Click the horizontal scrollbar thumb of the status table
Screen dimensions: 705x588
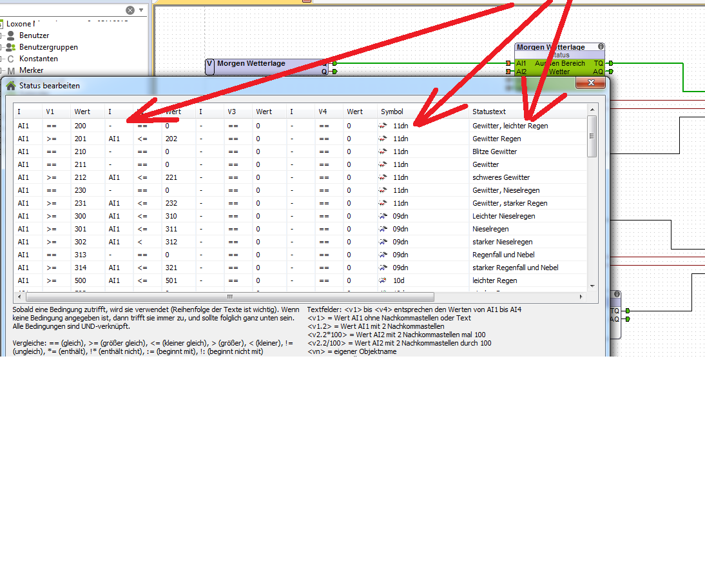[230, 297]
